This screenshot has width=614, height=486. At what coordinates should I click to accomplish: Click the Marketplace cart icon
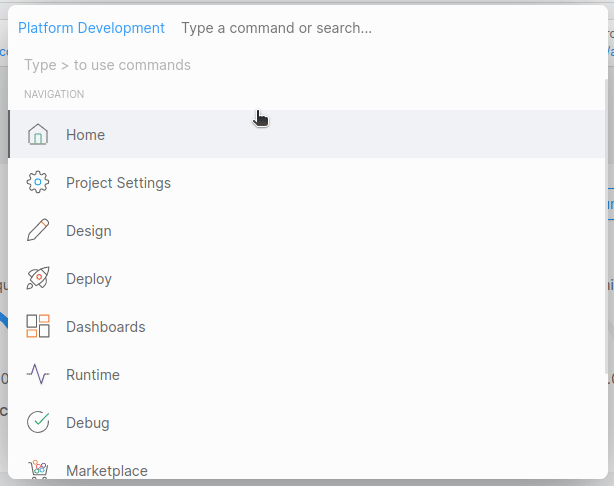[38, 469]
